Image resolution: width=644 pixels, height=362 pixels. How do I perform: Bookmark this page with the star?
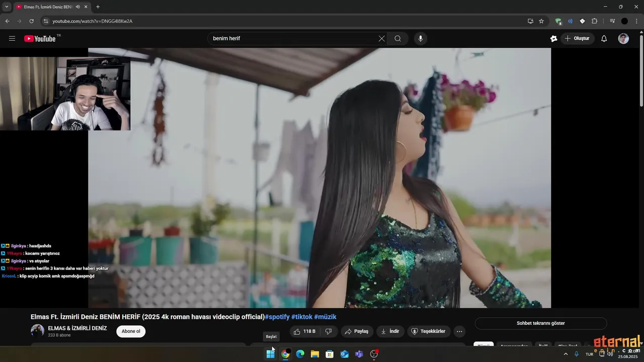pyautogui.click(x=541, y=21)
